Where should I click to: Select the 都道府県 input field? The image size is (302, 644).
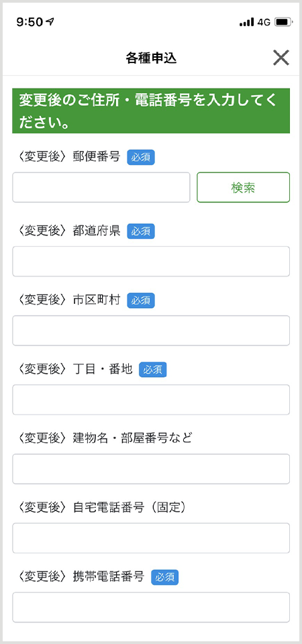151,261
